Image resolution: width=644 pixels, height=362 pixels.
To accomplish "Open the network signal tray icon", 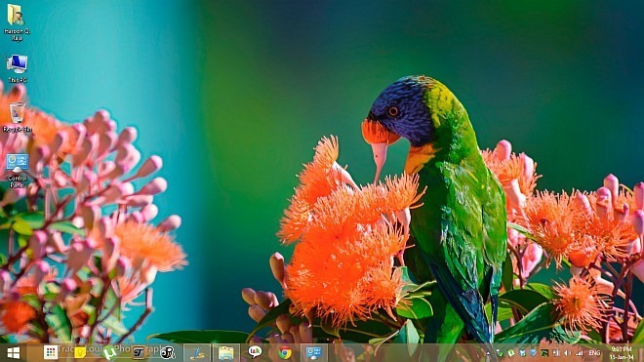I will coord(579,353).
